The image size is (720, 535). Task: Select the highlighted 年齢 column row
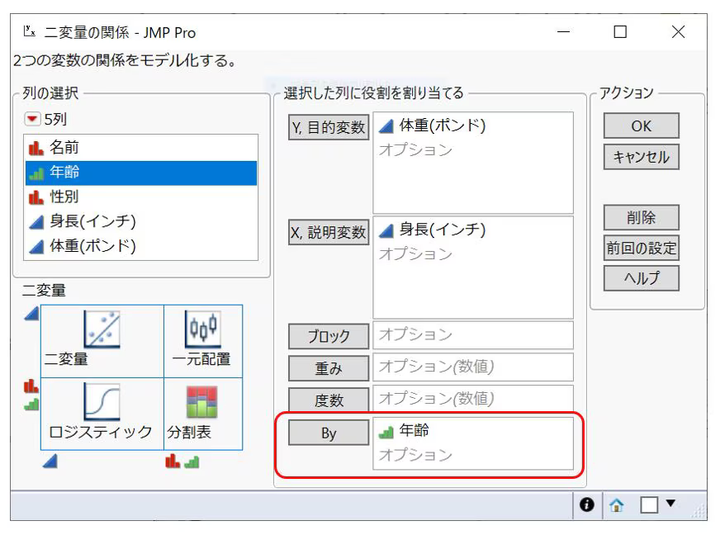point(141,173)
